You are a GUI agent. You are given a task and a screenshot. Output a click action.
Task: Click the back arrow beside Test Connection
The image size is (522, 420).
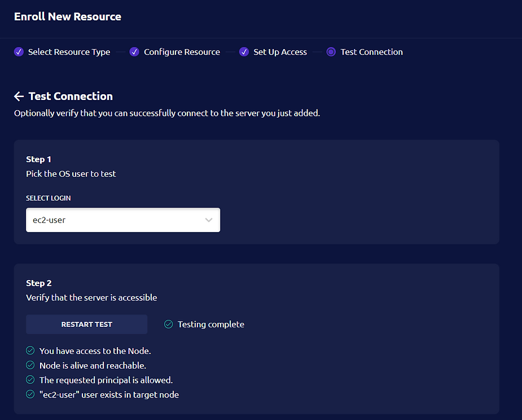pos(19,97)
